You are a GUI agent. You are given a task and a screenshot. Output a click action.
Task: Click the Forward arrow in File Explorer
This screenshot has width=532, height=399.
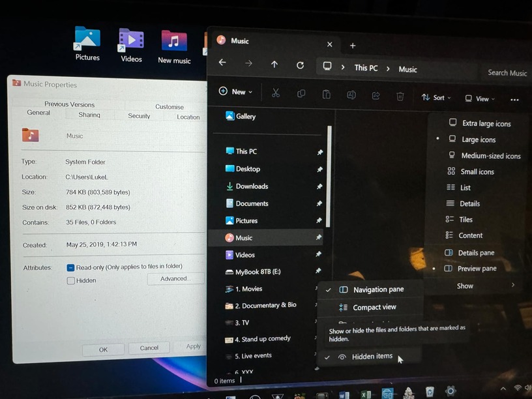pyautogui.click(x=248, y=63)
